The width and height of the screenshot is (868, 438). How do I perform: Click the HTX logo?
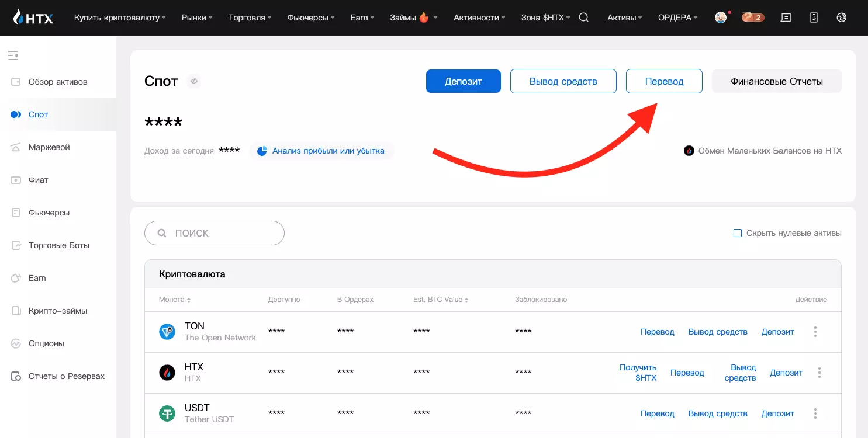[33, 18]
